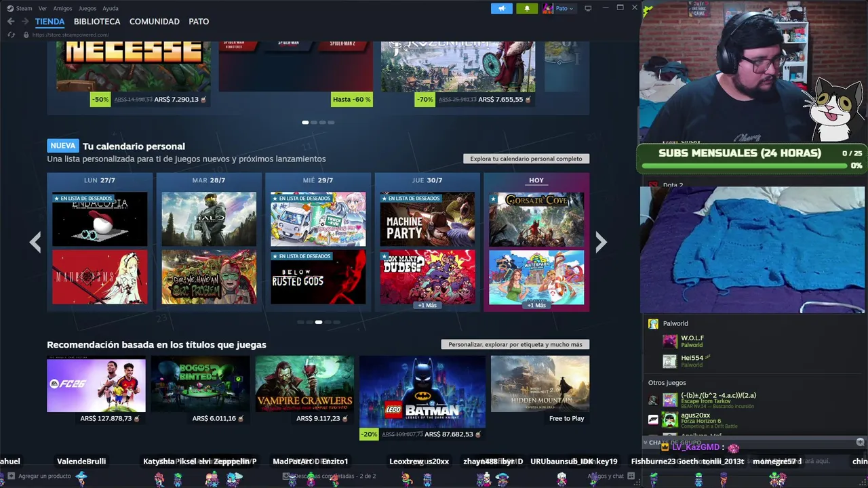Viewport: 868px width, 488px height.
Task: Click the Palworld game icon in friends list
Action: tap(653, 324)
